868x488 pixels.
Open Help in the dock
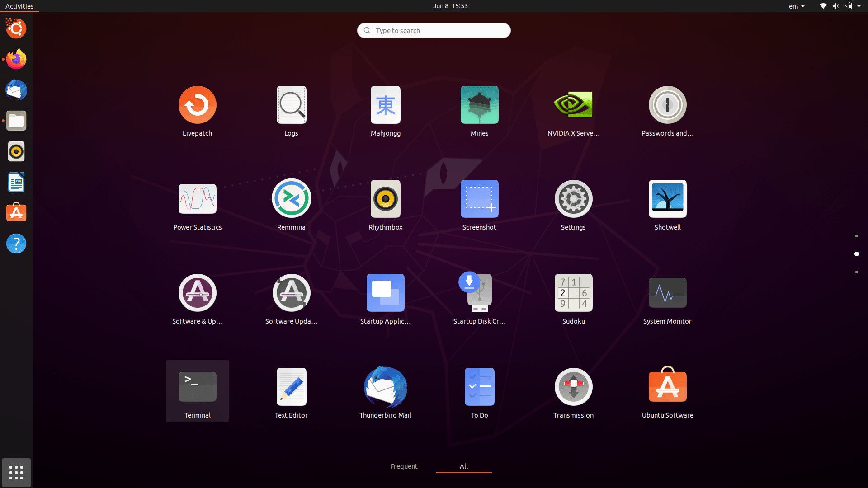16,244
